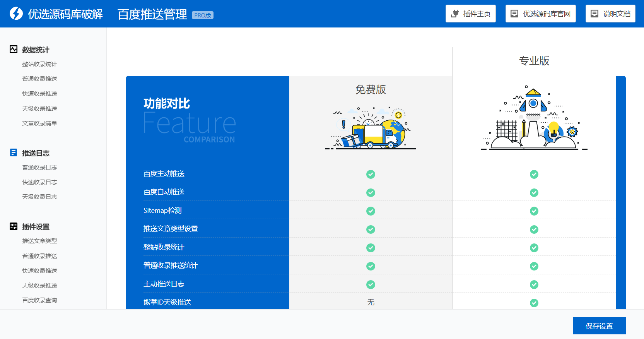The image size is (644, 339).
Task: Click free version checkmark for 普通收录推送统计
Action: point(371,266)
